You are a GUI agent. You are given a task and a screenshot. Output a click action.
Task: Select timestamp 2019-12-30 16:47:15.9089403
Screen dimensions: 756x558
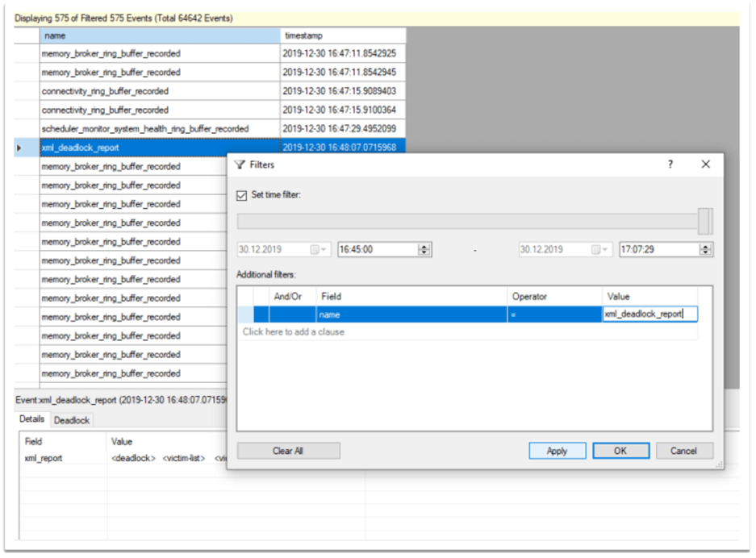coord(342,91)
